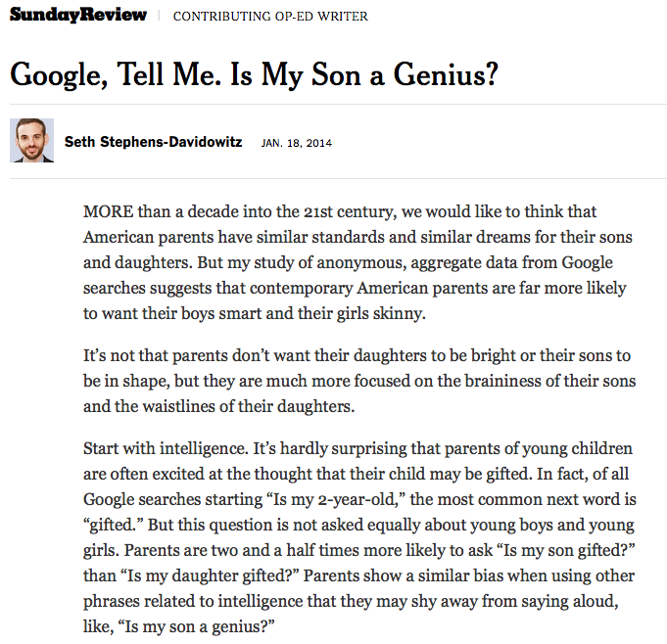Click the quoted question "Is my daughter gifted?"

click(x=205, y=575)
